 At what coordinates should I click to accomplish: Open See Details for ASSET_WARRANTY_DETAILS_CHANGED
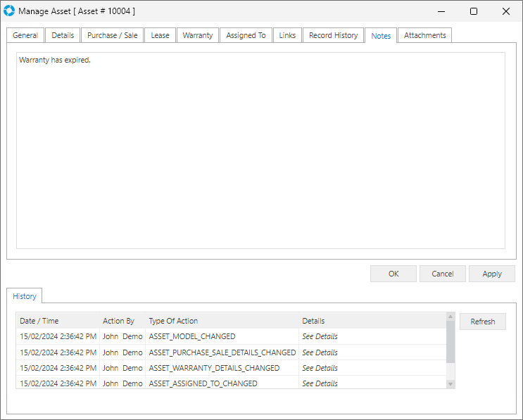320,368
